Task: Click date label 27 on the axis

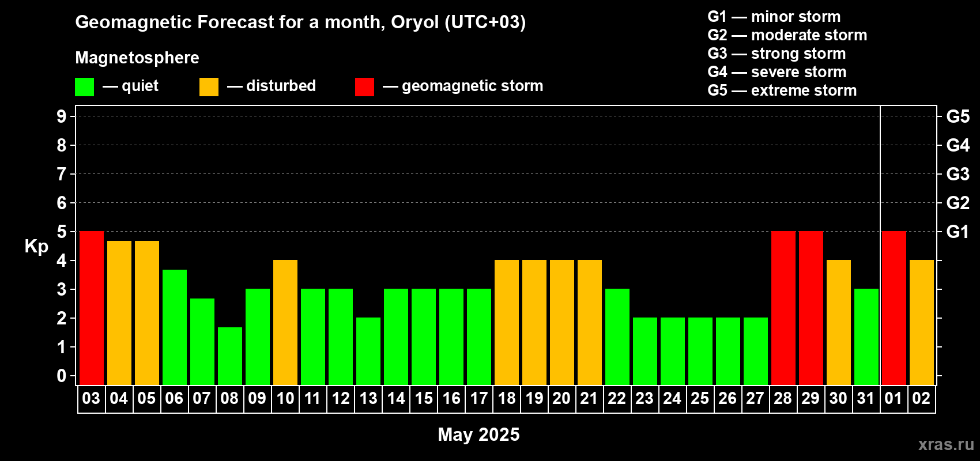Action: (x=755, y=398)
